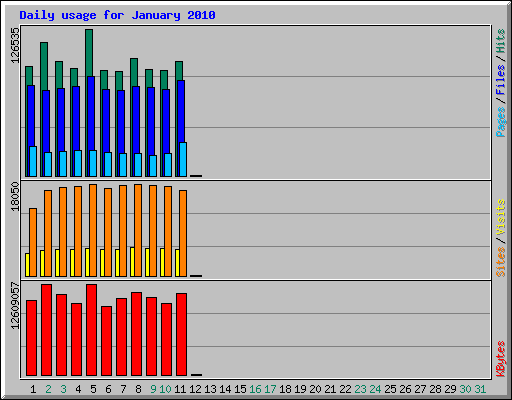
Task: Select the green Hits bar for day 8
Action: click(134, 72)
